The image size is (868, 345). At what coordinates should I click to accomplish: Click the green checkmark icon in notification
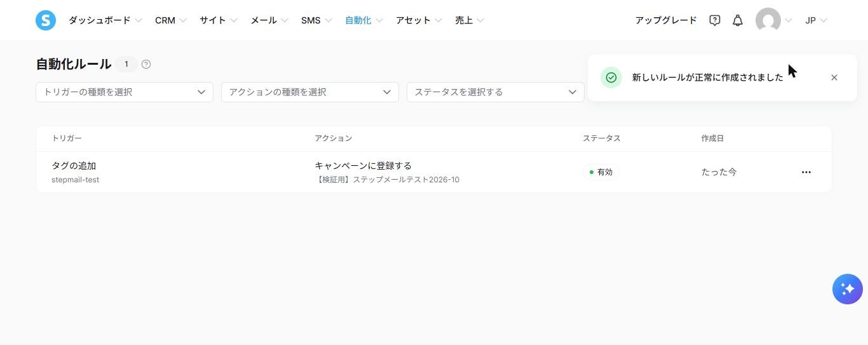[x=611, y=78]
